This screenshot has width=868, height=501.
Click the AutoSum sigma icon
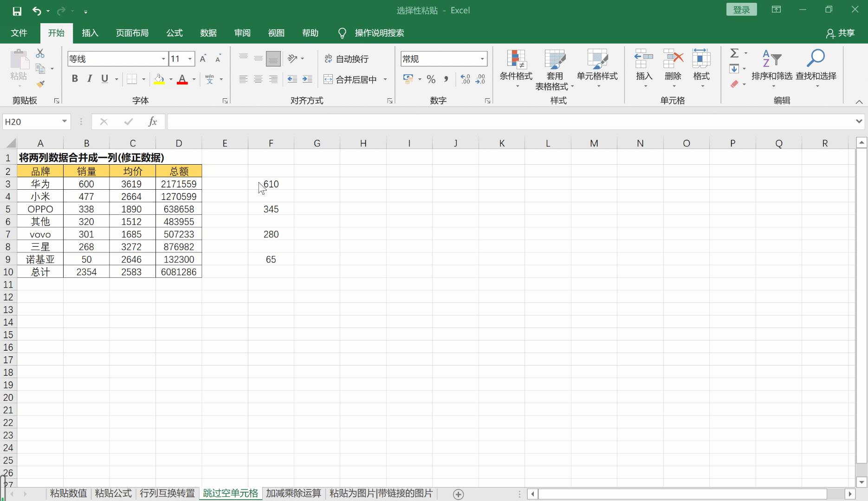[734, 53]
